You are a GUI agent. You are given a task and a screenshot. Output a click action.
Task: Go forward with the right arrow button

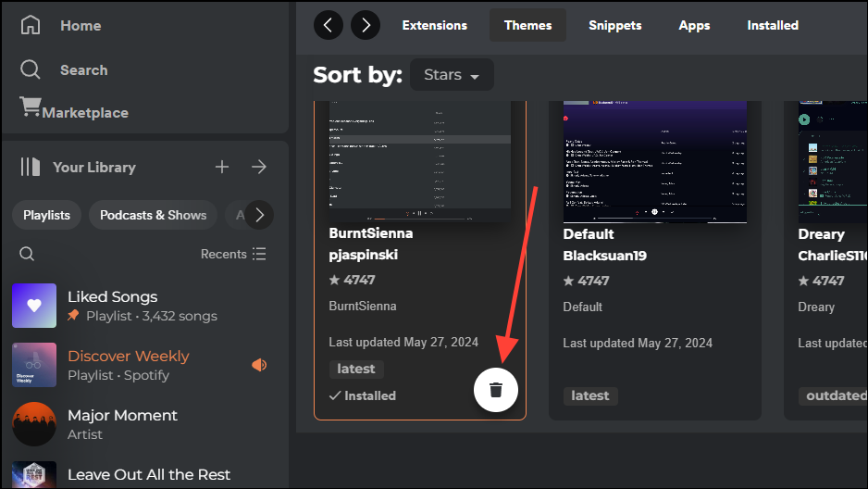366,25
